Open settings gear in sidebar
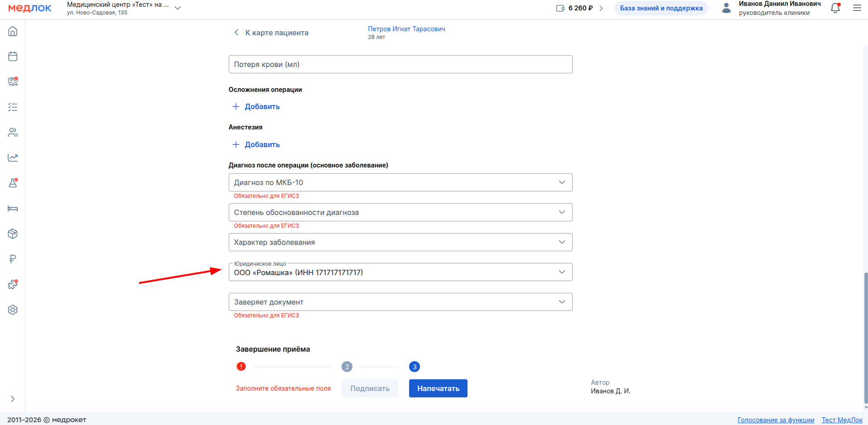Screen dimensions: 868x425 click(13, 310)
